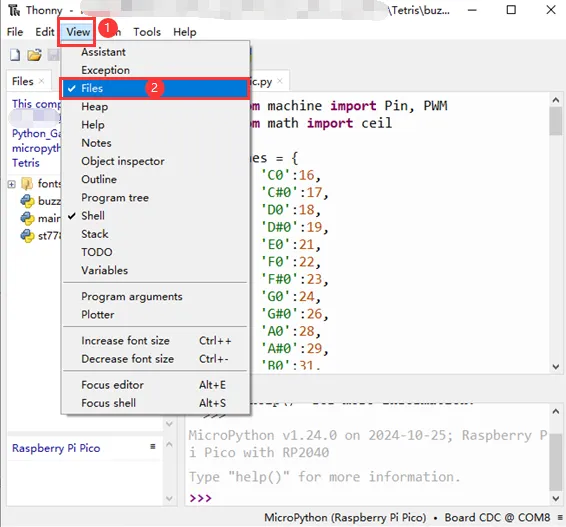Open the Edit menu
The image size is (566, 527).
tap(45, 32)
